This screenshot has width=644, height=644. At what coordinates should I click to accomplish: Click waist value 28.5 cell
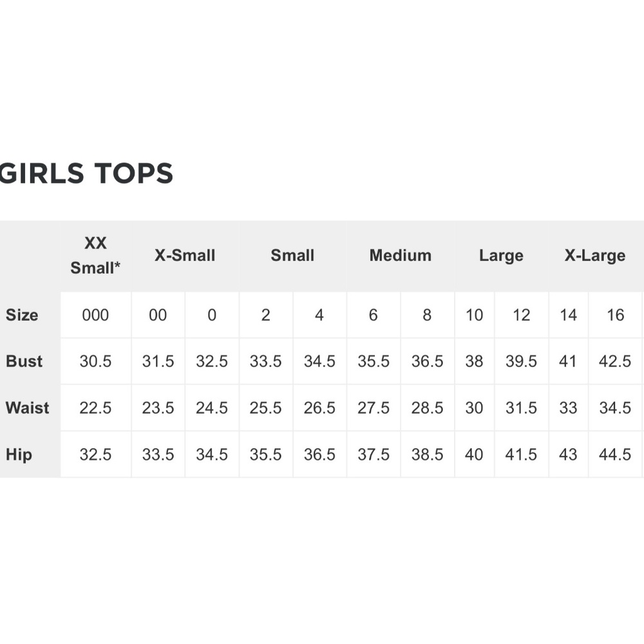[x=427, y=408]
